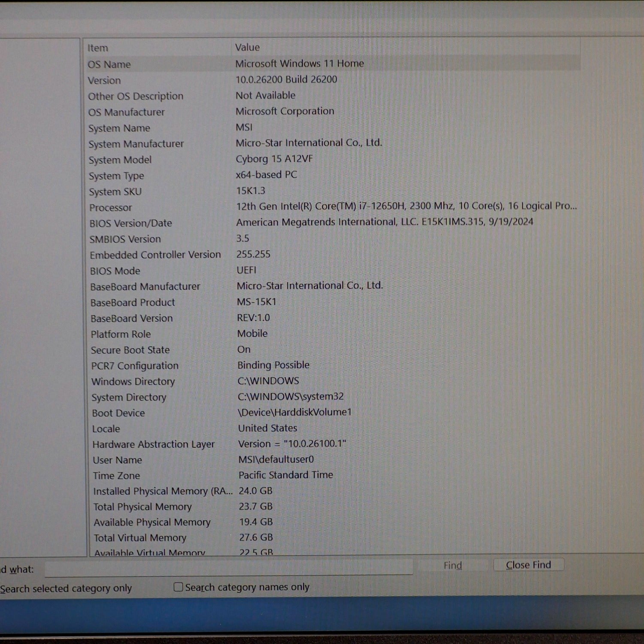Screen dimensions: 644x644
Task: Click the Value column header
Action: 247,47
